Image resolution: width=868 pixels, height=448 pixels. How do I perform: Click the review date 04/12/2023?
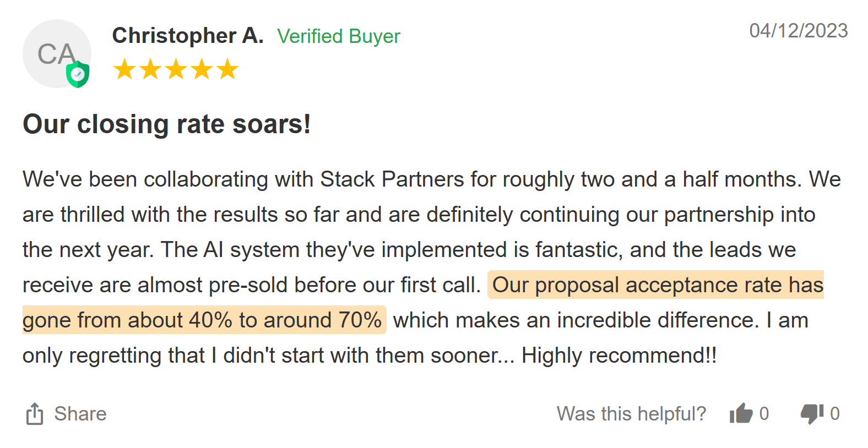click(798, 31)
